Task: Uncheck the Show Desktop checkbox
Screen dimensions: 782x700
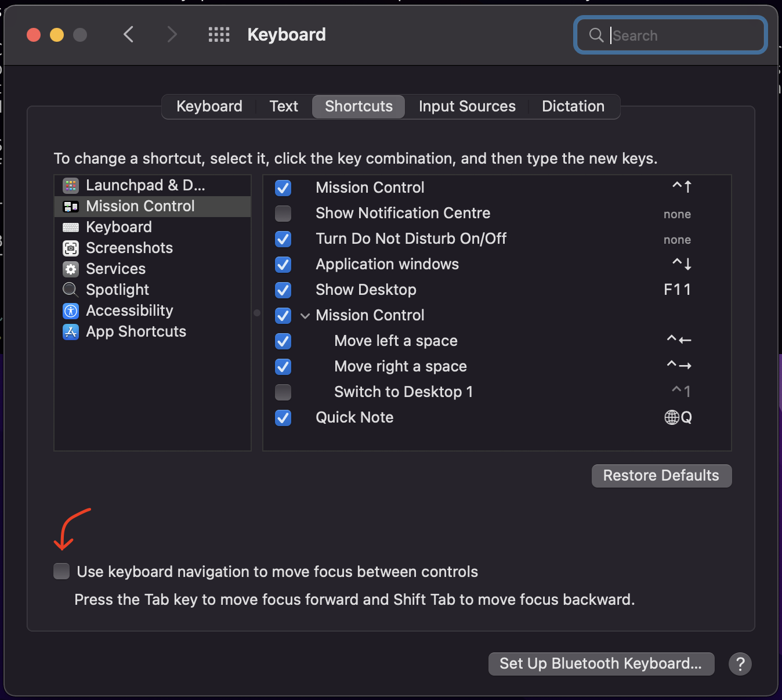Action: (283, 290)
